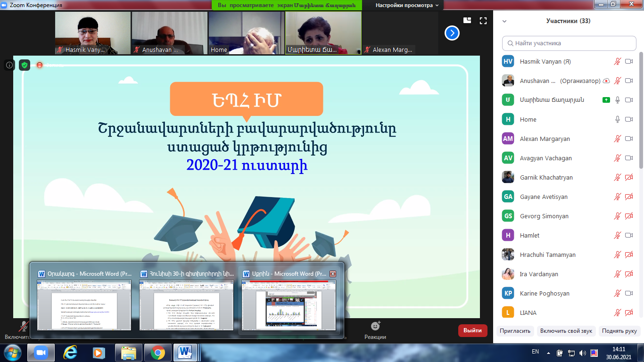Show hidden system tray icons arrow
Screen dimensions: 644x362
(x=548, y=353)
